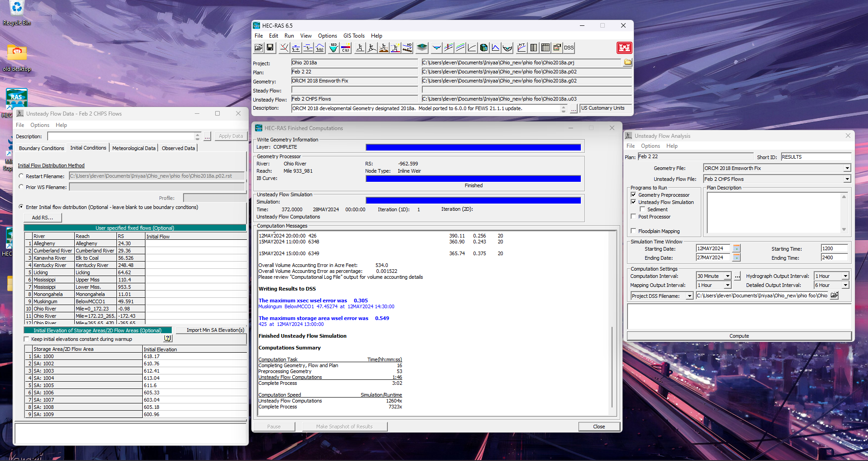868x461 pixels.
Task: Click the DSS data viewer icon
Action: click(x=569, y=48)
